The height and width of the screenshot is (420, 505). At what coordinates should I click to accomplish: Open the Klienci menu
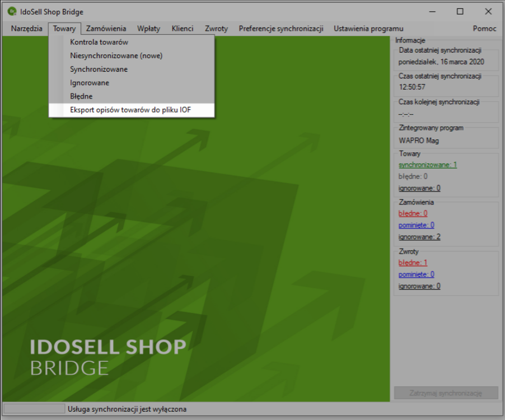(183, 29)
